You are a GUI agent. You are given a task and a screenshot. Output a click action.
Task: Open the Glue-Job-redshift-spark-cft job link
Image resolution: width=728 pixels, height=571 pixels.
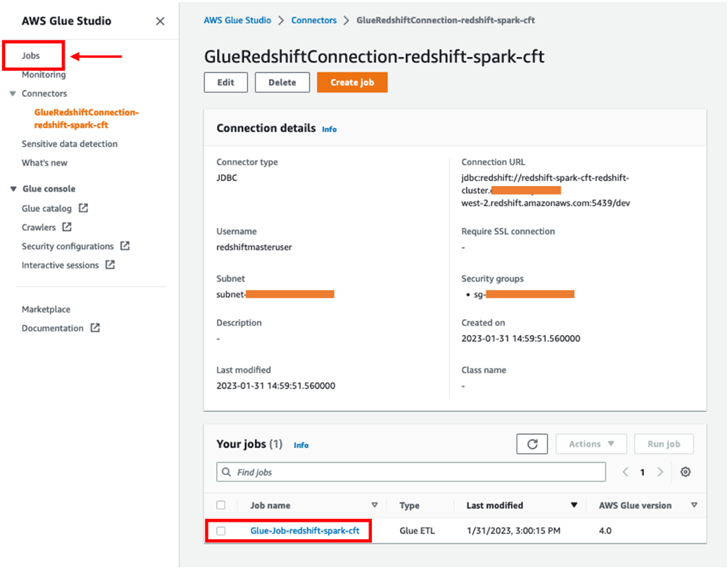tap(305, 530)
